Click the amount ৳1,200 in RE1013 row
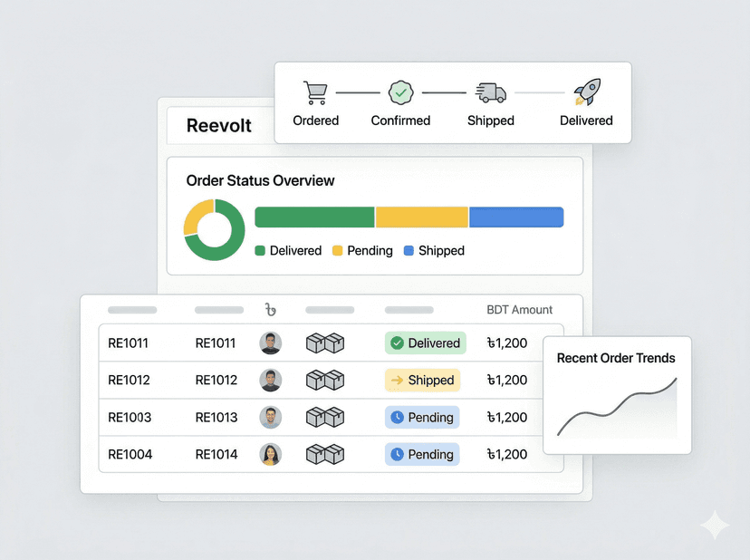The image size is (750, 560). click(x=507, y=418)
